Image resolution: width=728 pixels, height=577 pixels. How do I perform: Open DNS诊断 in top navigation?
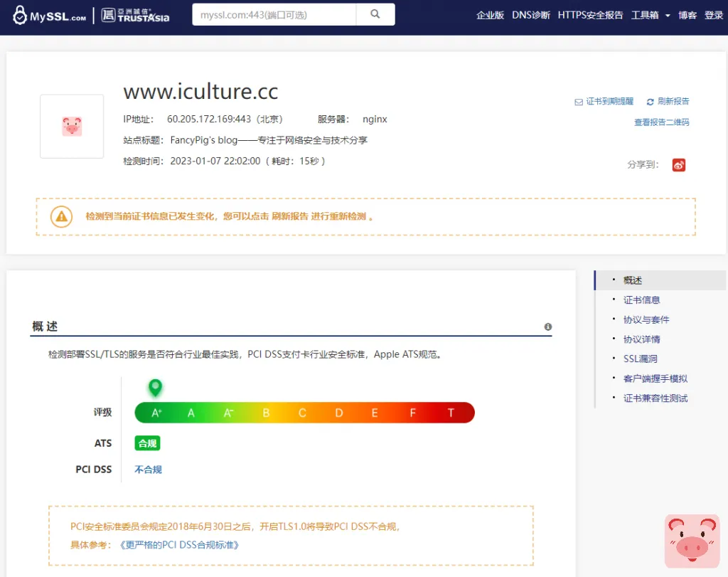coord(530,16)
